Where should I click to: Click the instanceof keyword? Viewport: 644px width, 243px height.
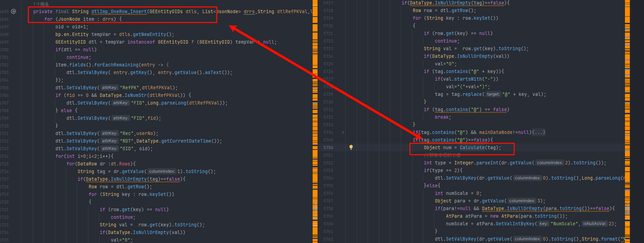pyautogui.click(x=141, y=42)
